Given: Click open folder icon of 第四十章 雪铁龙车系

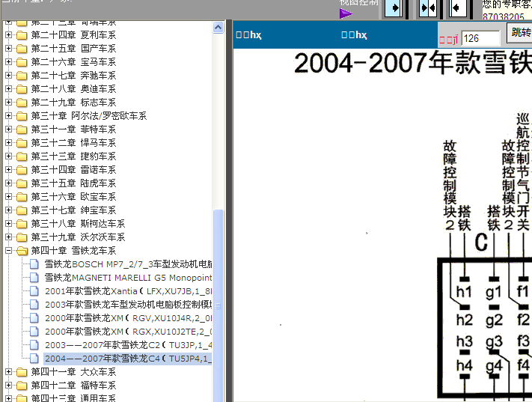Looking at the screenshot, I should (22, 251).
